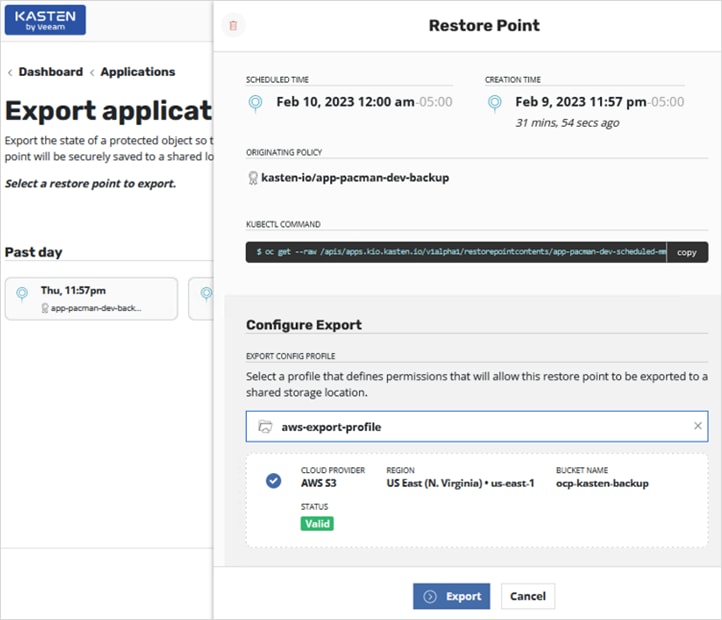The image size is (722, 620).
Task: Click the 31 mins, 54 secs ago text
Action: (567, 123)
